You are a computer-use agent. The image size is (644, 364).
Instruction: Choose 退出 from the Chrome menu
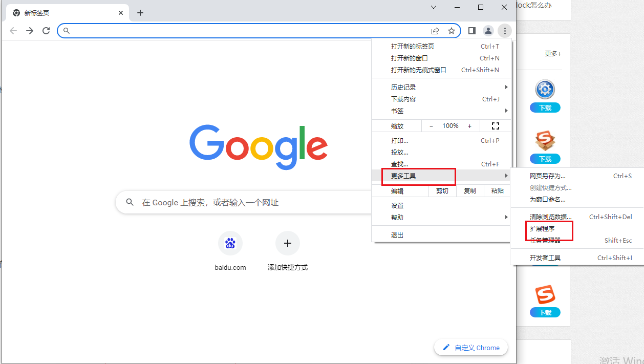(441, 234)
